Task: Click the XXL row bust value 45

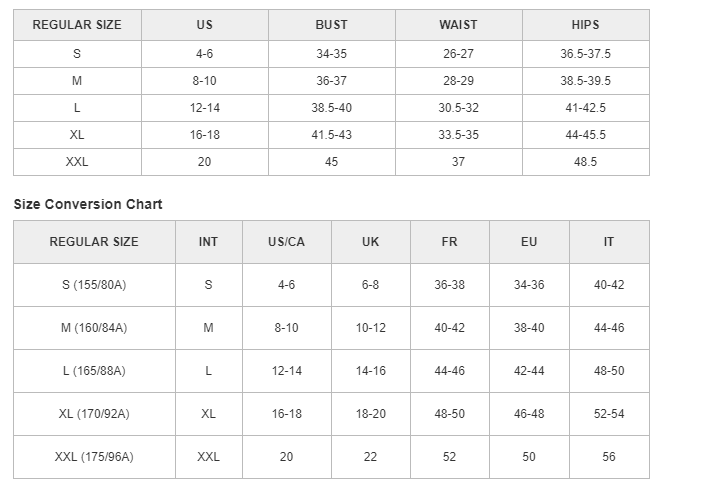Action: click(331, 162)
